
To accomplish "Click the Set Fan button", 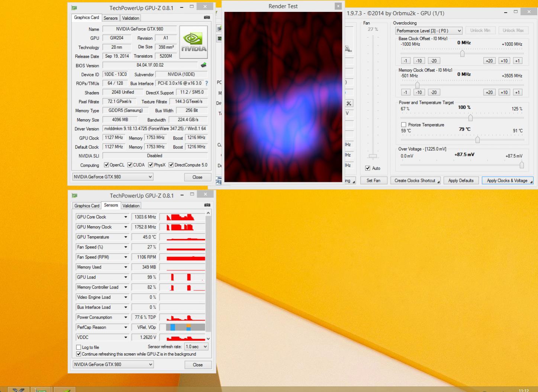I will [373, 180].
